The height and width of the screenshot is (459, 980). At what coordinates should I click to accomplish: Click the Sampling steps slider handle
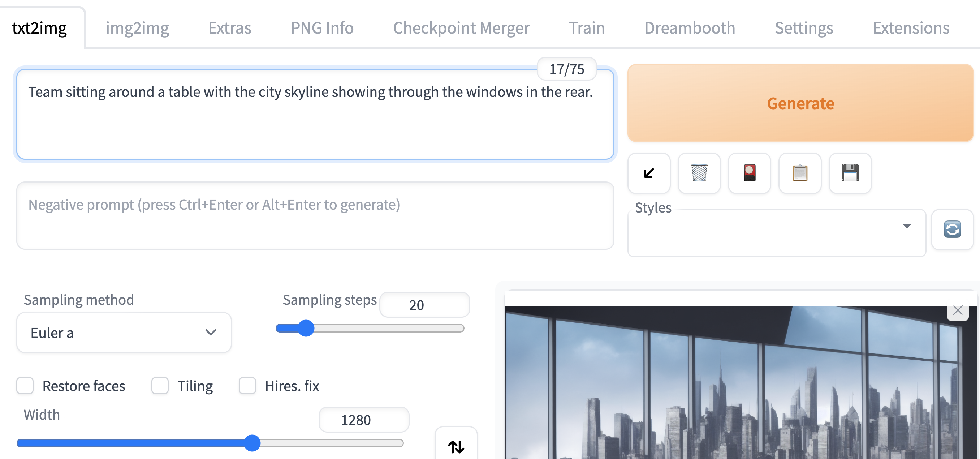pos(306,328)
